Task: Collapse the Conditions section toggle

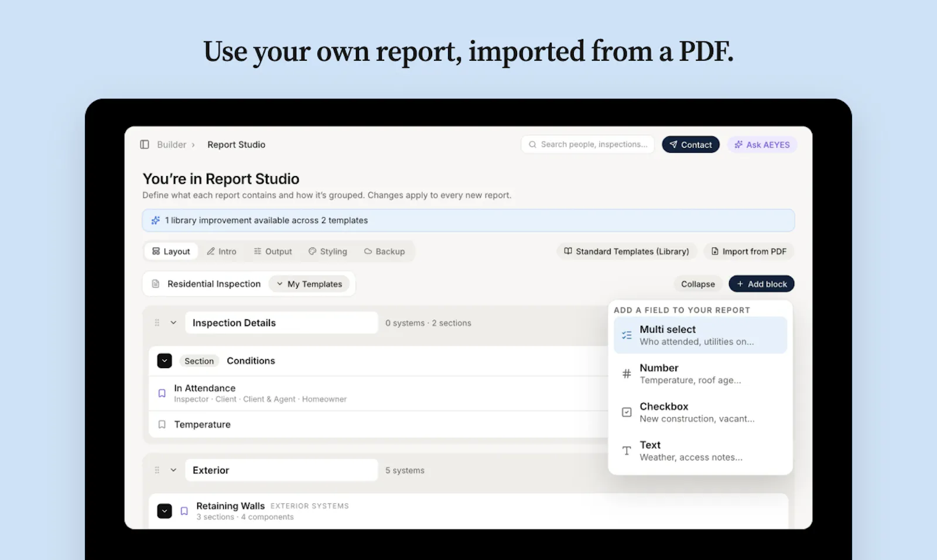Action: coord(165,360)
